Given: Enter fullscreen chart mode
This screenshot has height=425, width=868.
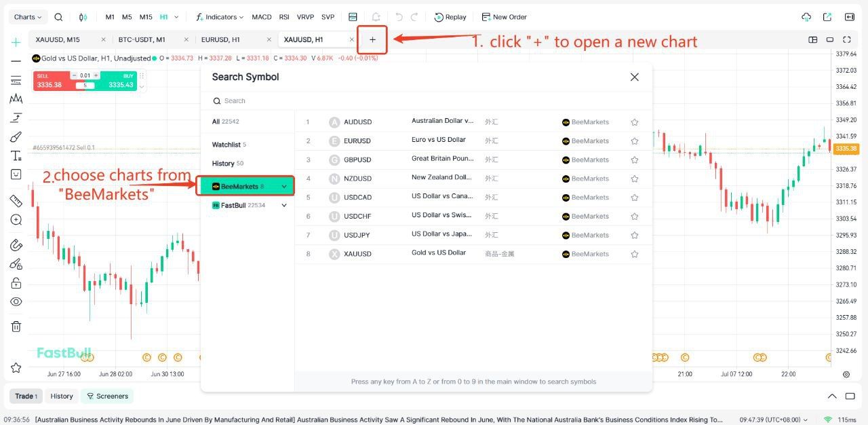Looking at the screenshot, I should [x=847, y=39].
